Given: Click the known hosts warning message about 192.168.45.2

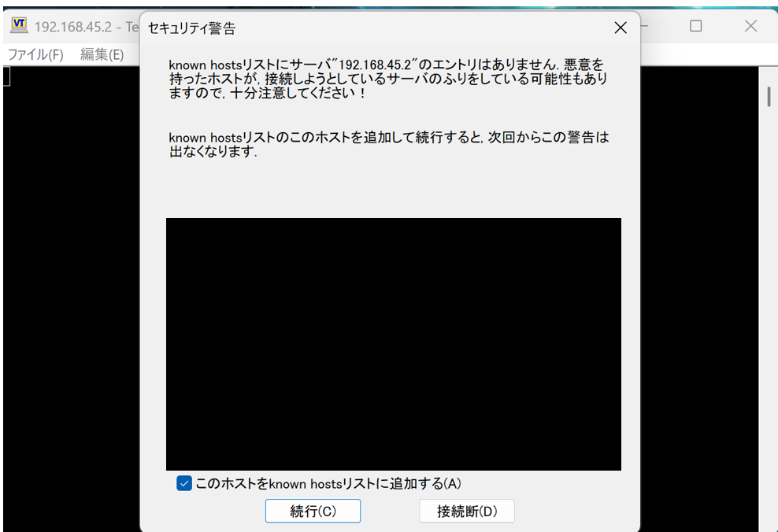Looking at the screenshot, I should coord(388,79).
